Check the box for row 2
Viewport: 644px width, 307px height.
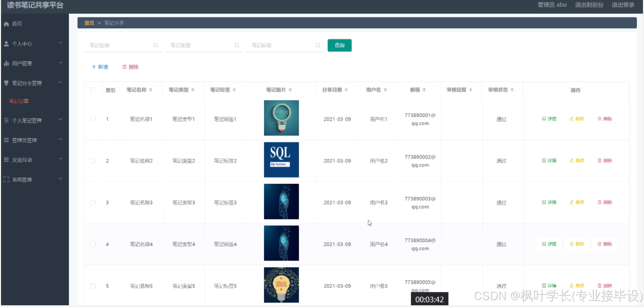(93, 161)
